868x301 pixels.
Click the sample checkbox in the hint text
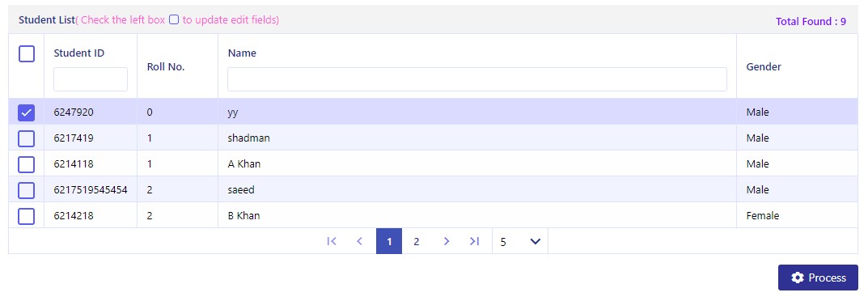point(174,20)
